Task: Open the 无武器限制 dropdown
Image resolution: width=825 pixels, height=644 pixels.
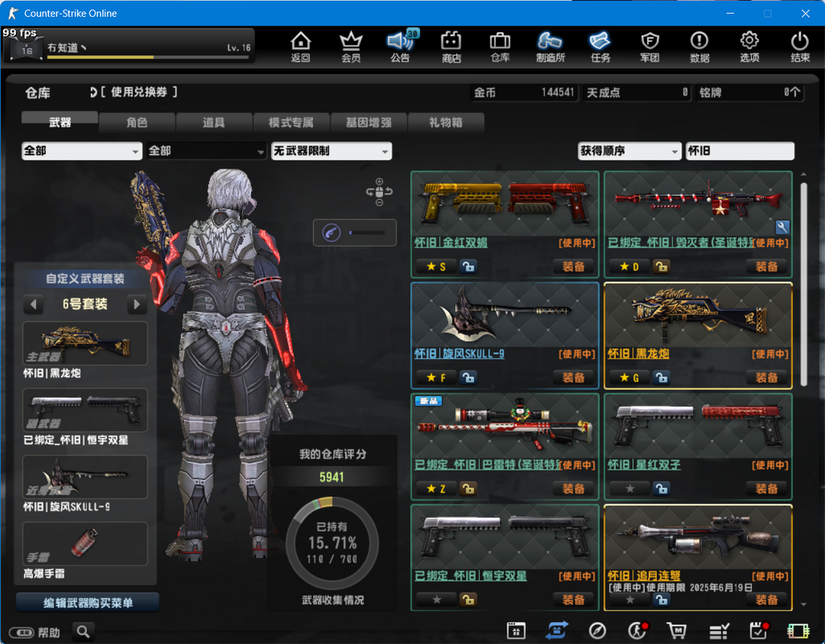Action: (x=332, y=151)
